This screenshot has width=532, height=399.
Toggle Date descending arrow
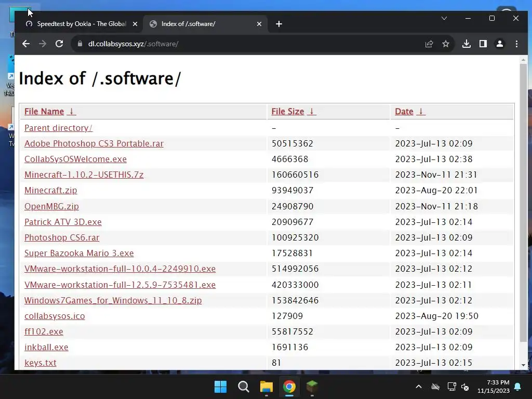point(421,111)
